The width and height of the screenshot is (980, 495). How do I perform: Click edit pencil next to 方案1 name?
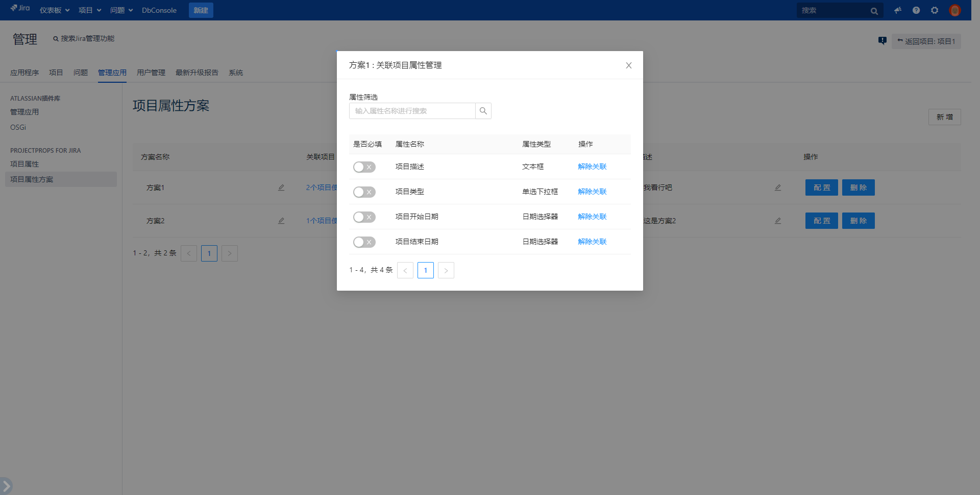[281, 187]
